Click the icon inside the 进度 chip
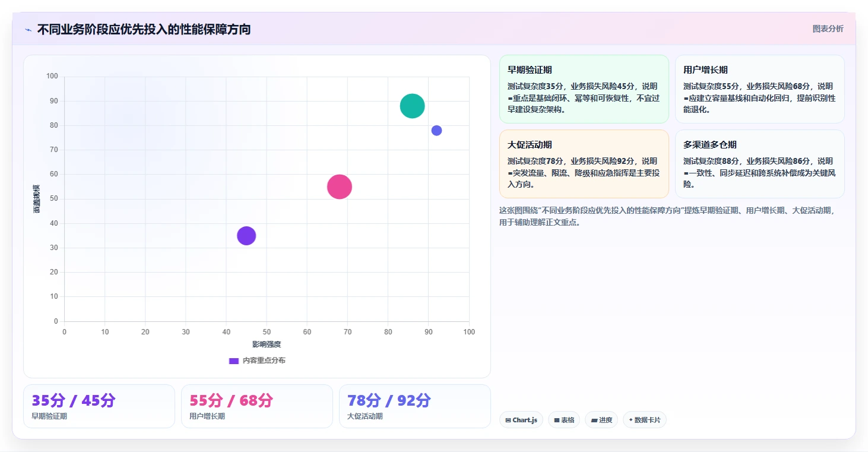This screenshot has height=452, width=868. [594, 421]
